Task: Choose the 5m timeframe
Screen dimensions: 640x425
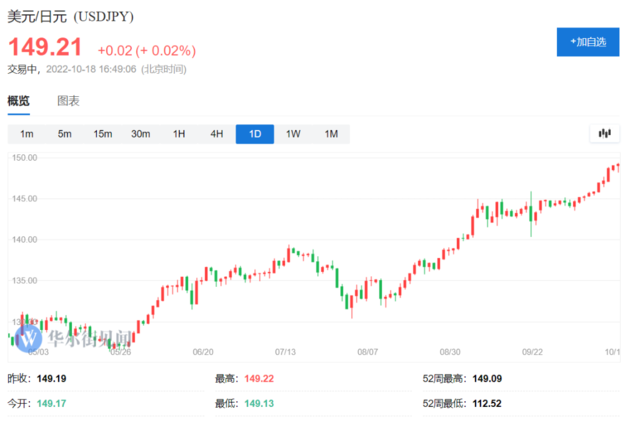Action: click(x=64, y=134)
